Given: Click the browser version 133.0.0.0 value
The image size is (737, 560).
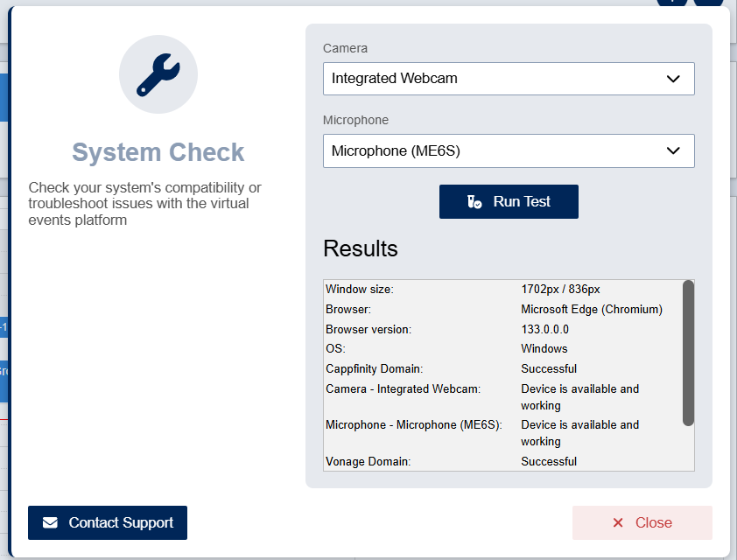Looking at the screenshot, I should point(544,329).
